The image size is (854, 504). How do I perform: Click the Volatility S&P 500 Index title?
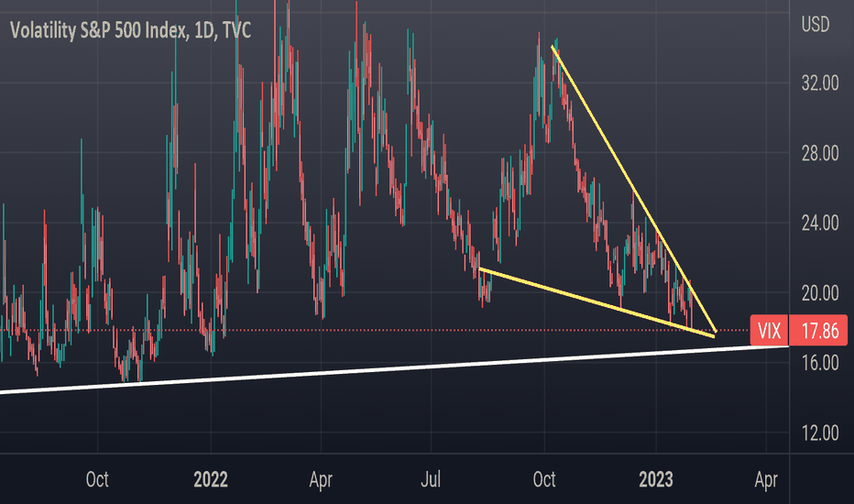[x=130, y=30]
